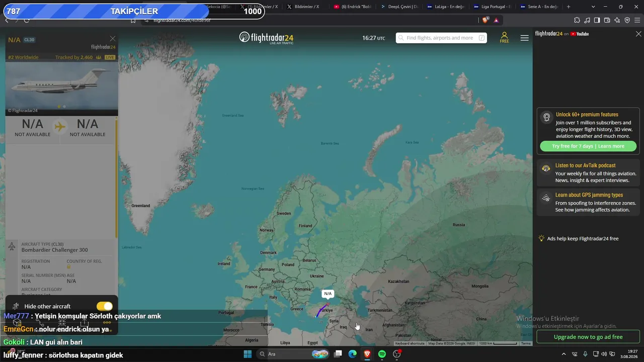Open the FREE account profile icon
The height and width of the screenshot is (362, 644).
click(504, 38)
